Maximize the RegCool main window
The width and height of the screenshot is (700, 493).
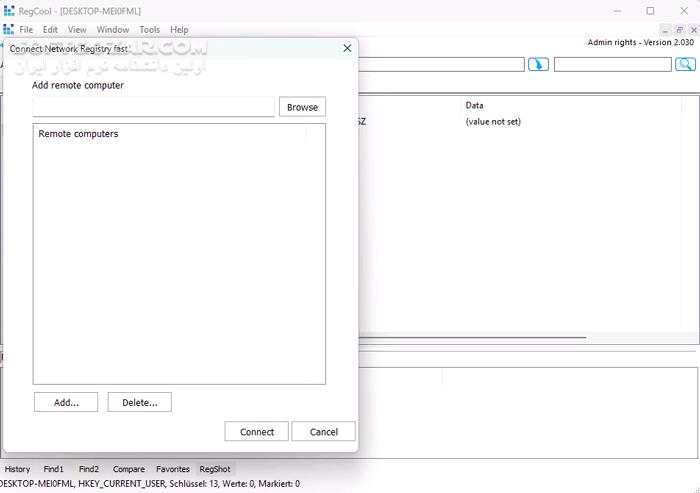click(x=650, y=11)
